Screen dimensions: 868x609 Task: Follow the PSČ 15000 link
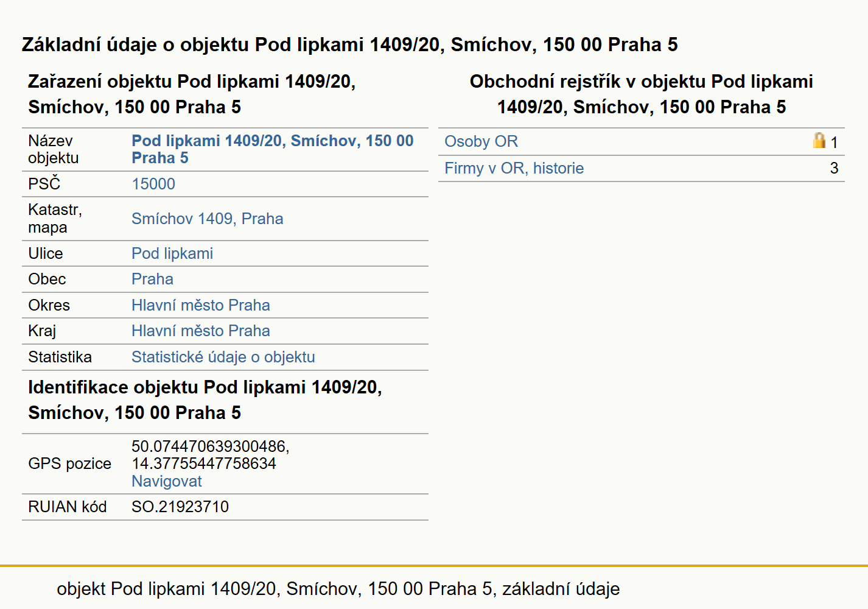coord(153,184)
